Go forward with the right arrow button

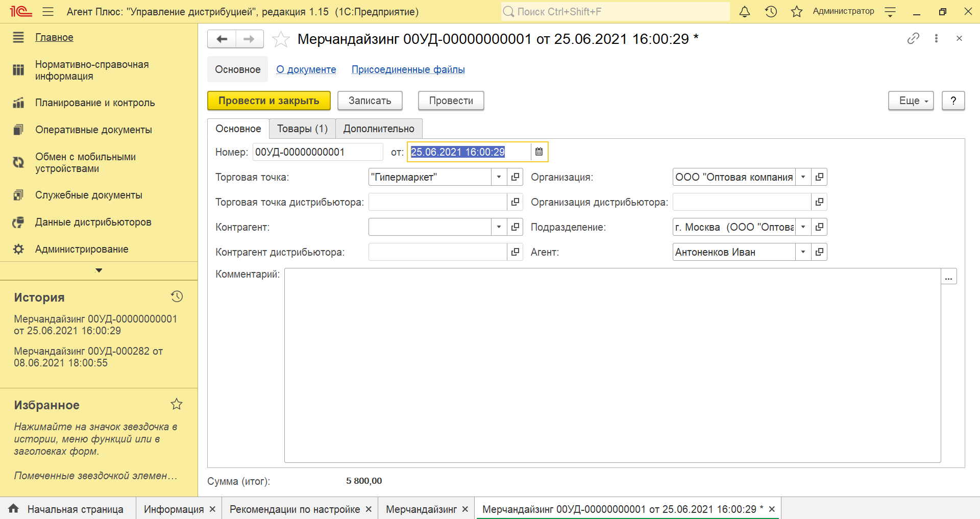(x=249, y=39)
